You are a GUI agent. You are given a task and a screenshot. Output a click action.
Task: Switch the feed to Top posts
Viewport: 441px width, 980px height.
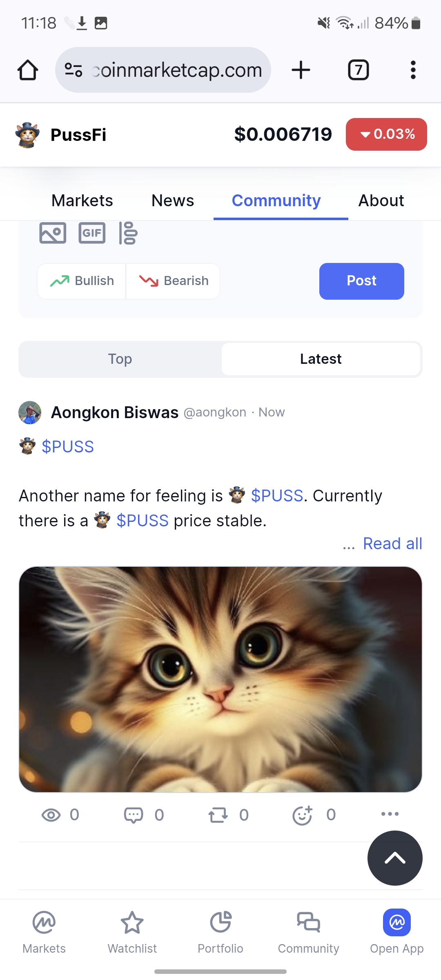click(x=120, y=359)
